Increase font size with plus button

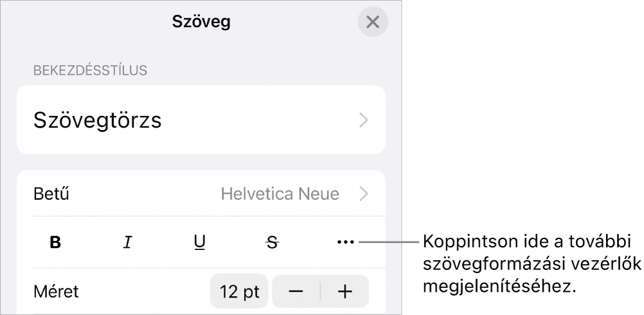click(x=345, y=291)
